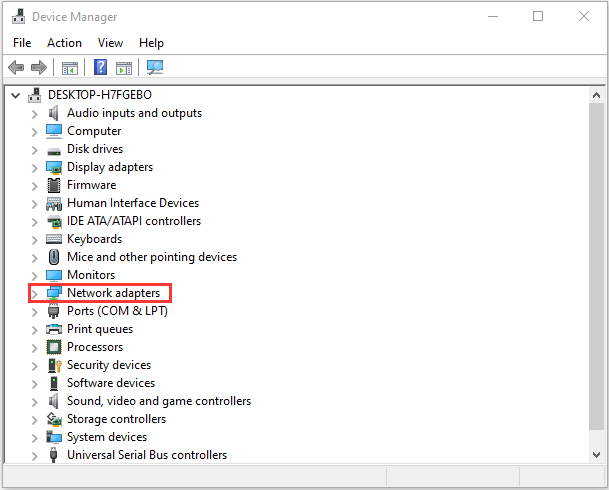Select Ports (COM & LPT) label

coord(117,311)
